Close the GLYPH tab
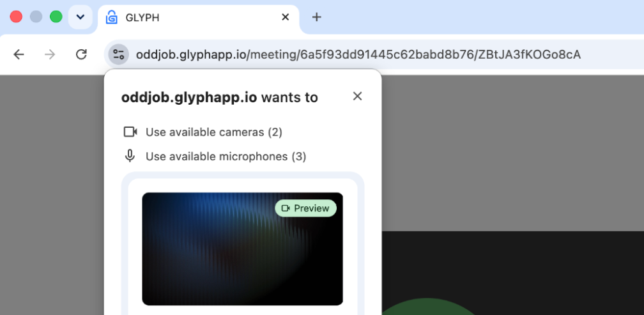The height and width of the screenshot is (315, 644). click(x=285, y=17)
